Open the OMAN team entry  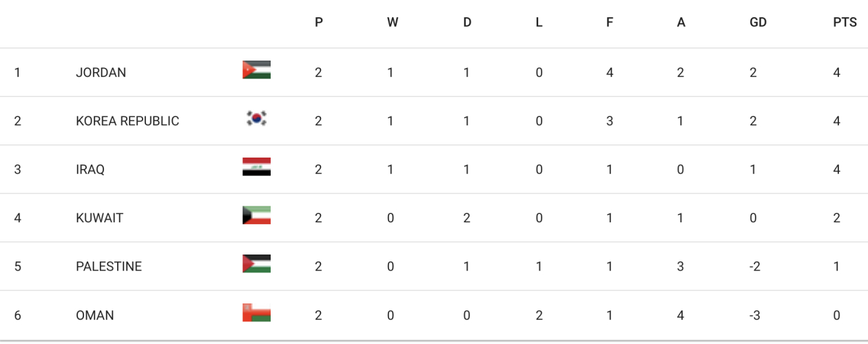click(x=95, y=315)
